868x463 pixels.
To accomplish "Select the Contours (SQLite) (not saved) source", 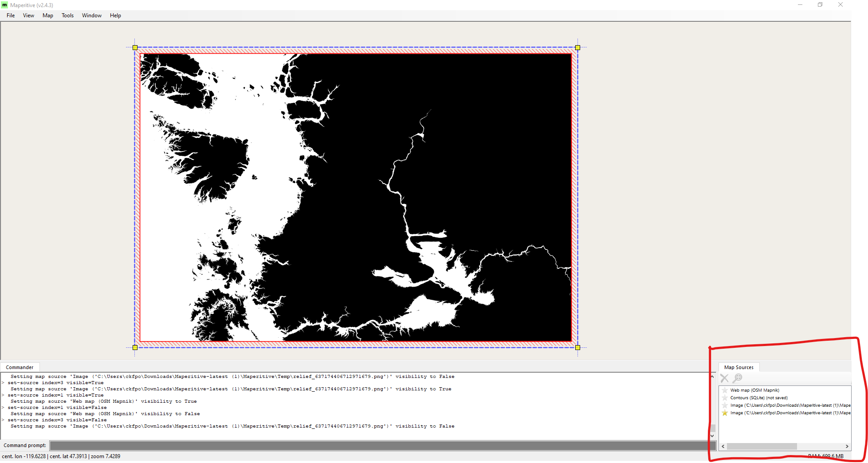I will point(759,397).
